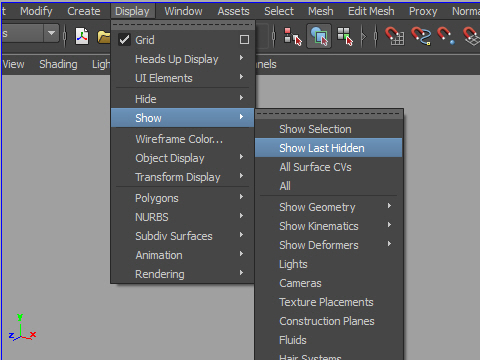Expand Polygons display submenu
The width and height of the screenshot is (480, 360).
(x=182, y=198)
